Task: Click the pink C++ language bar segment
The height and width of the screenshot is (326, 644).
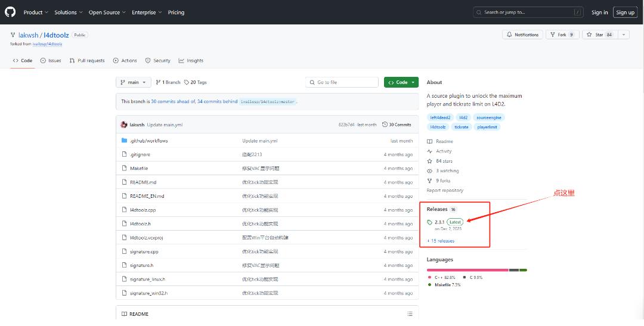Action: pyautogui.click(x=468, y=270)
